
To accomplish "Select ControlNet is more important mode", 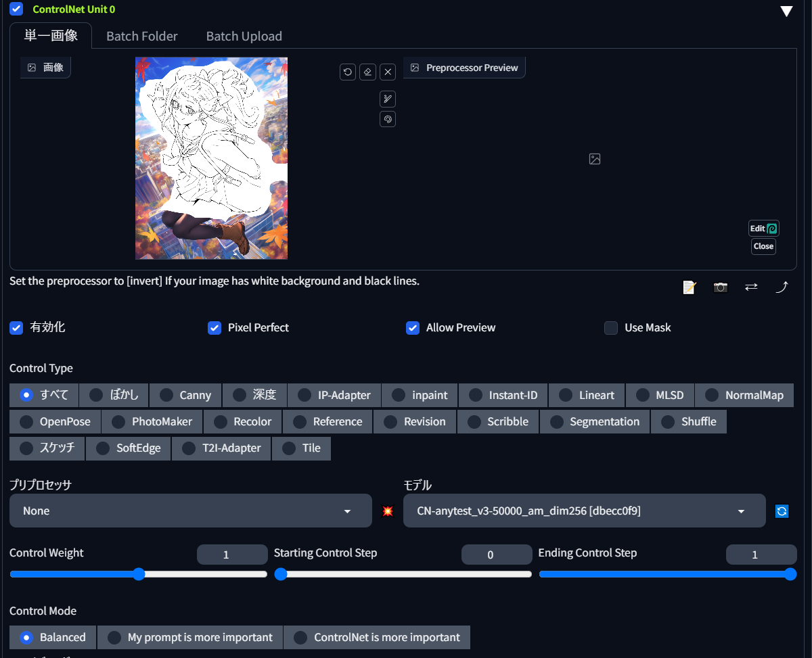I will click(377, 637).
